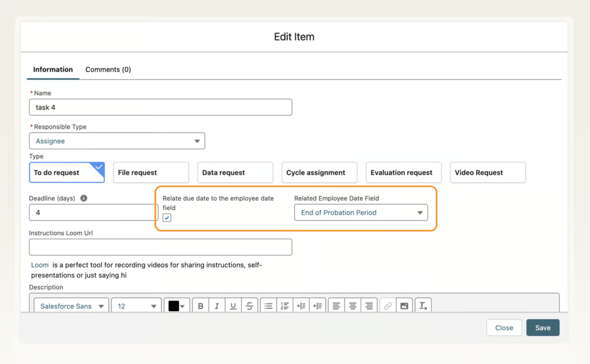This screenshot has height=364, width=590.
Task: Select the Data request type option
Action: point(235,172)
